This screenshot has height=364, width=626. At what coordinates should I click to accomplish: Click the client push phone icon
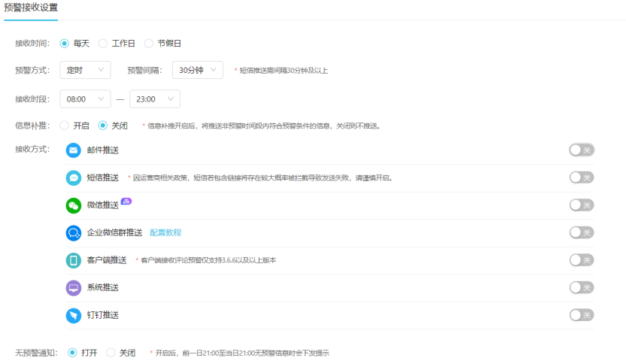[x=73, y=260]
